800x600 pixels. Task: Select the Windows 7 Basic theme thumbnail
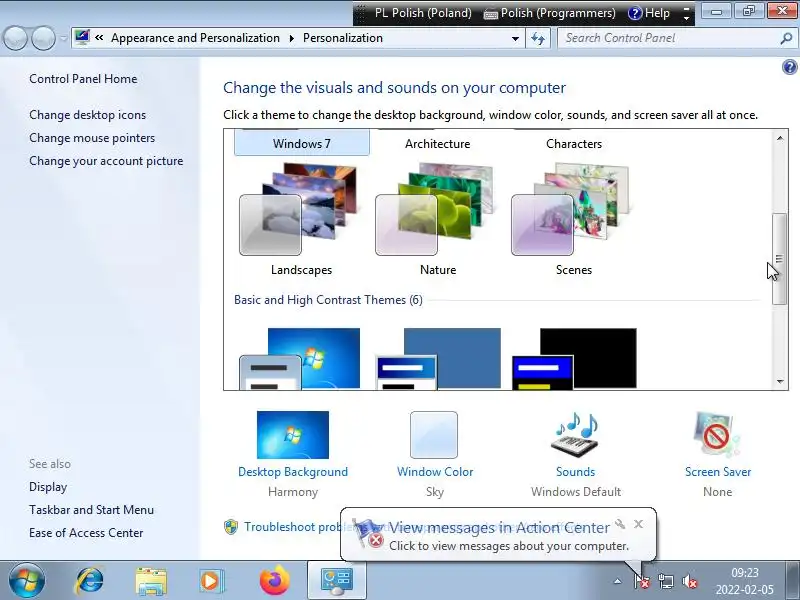coord(299,359)
